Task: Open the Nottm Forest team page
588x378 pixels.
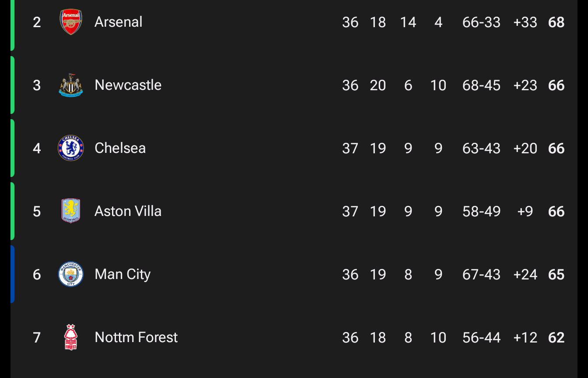Action: (136, 337)
